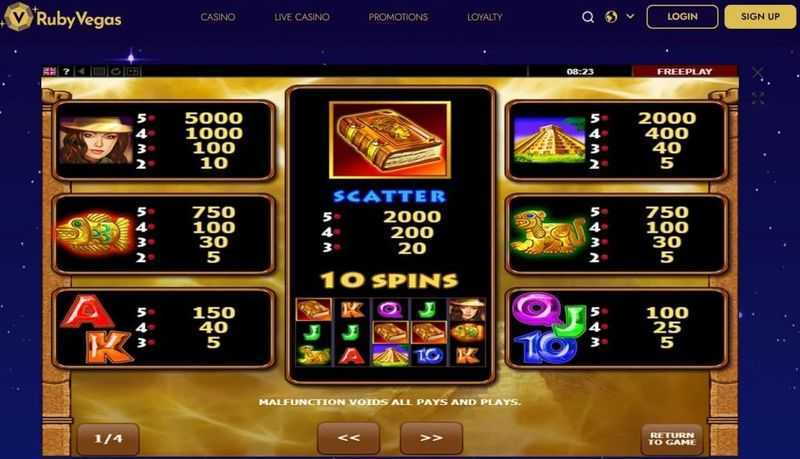Close the game window with X
The width and height of the screenshot is (800, 459).
click(x=758, y=72)
